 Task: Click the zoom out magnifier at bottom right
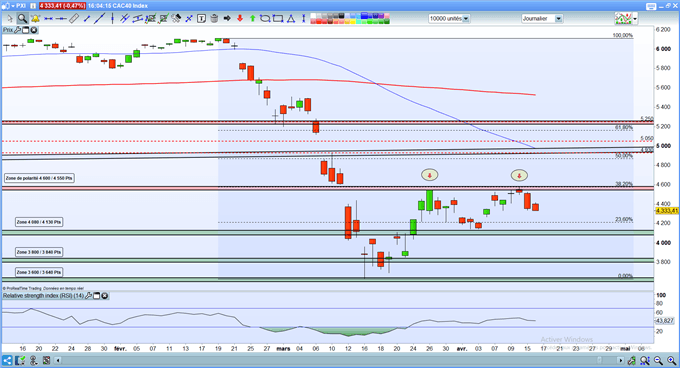click(658, 360)
